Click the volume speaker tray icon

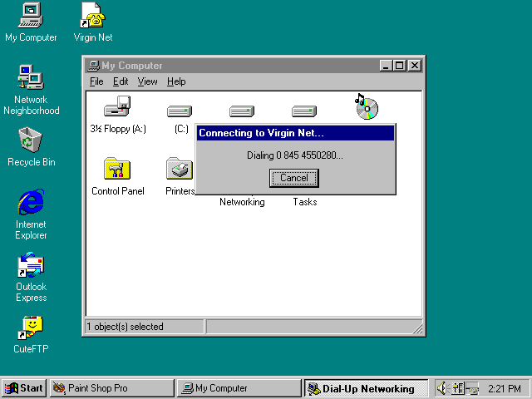pyautogui.click(x=441, y=388)
